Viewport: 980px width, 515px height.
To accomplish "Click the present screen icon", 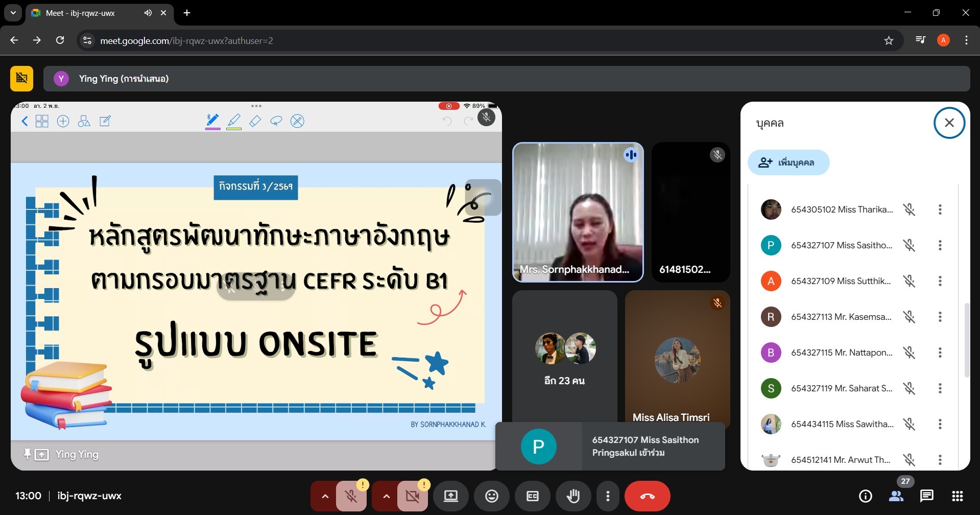I will point(450,496).
